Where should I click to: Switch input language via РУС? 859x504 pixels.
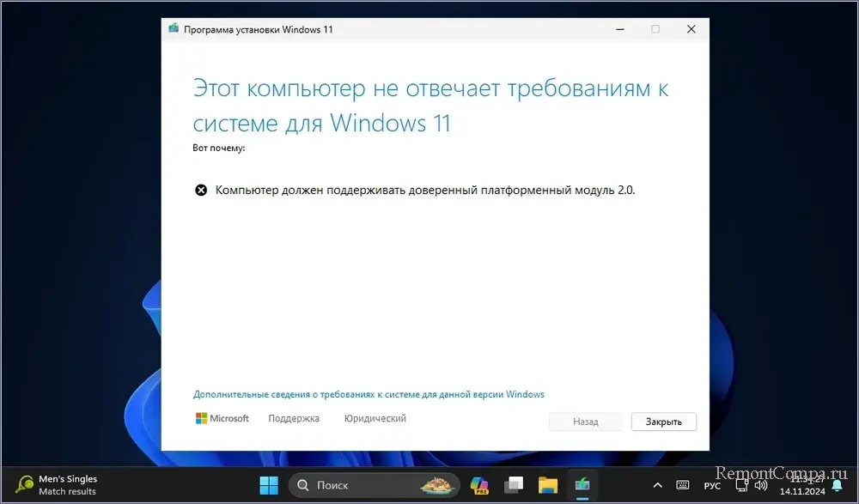coord(712,486)
